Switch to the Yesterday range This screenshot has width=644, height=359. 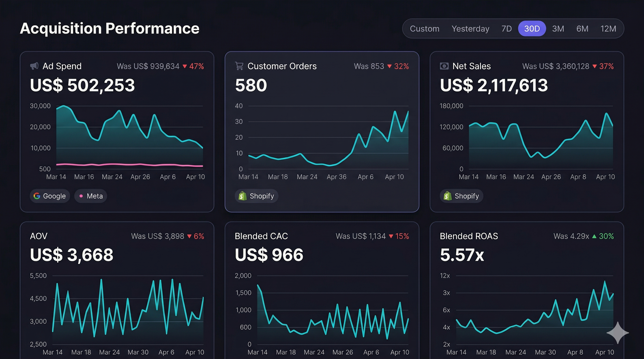(x=470, y=29)
